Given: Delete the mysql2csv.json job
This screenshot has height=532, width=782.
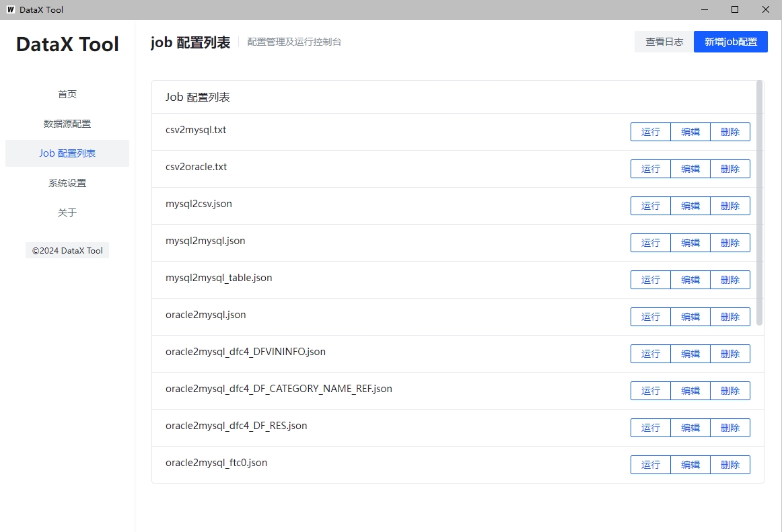Looking at the screenshot, I should (x=730, y=205).
